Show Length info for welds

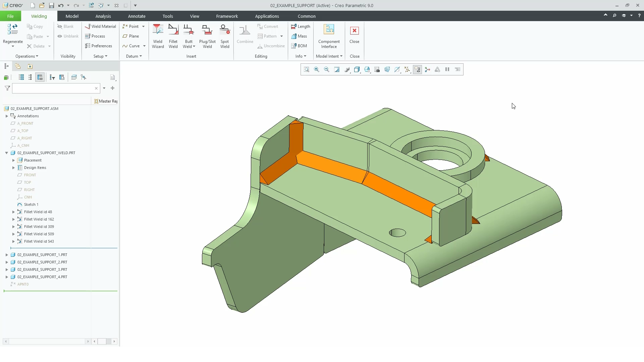click(301, 26)
